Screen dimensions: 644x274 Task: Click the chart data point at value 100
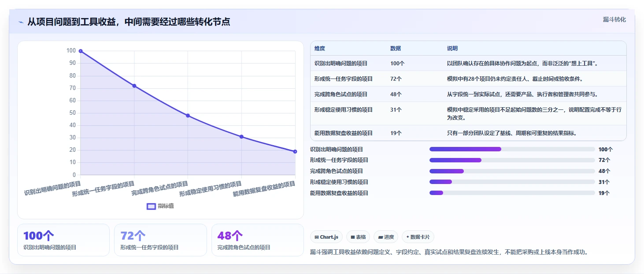pyautogui.click(x=81, y=51)
